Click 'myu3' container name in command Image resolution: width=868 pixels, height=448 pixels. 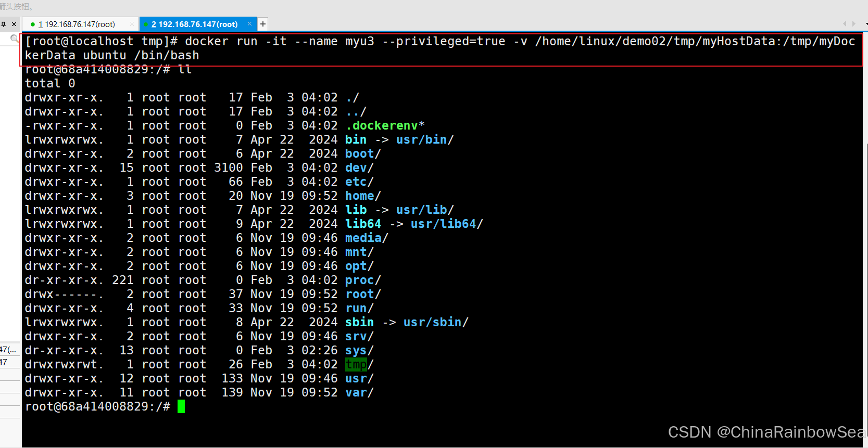pos(360,41)
